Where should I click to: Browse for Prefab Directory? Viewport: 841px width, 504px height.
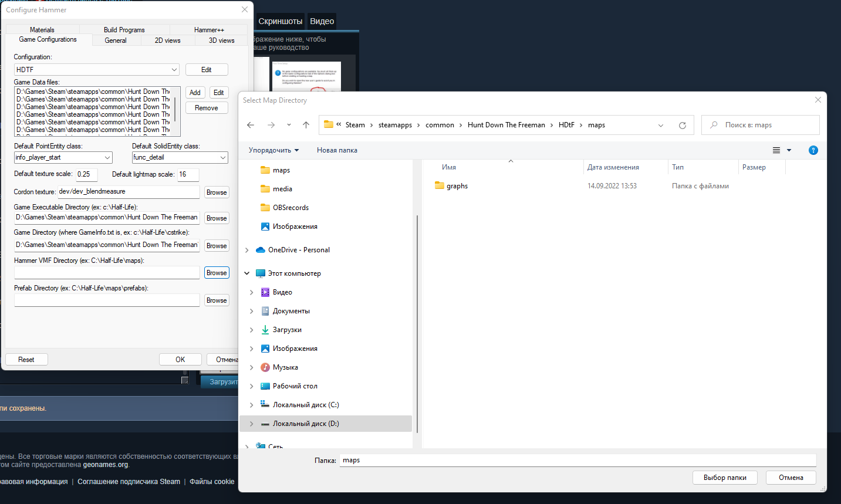coord(217,300)
